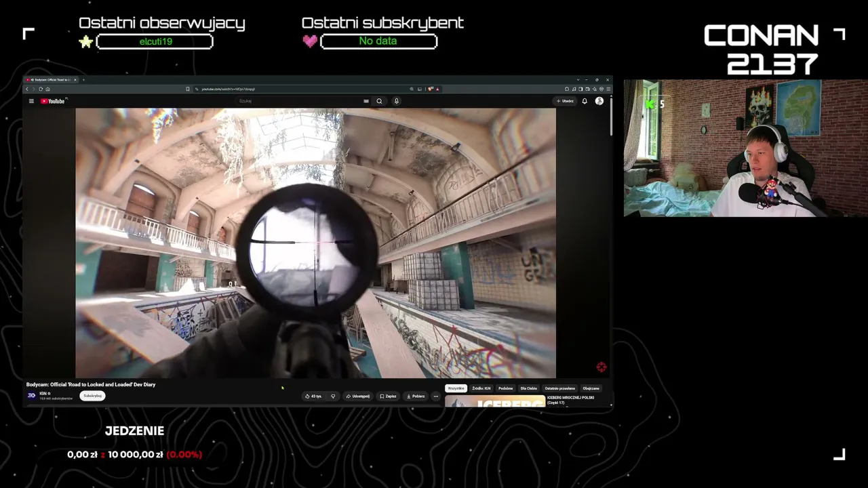Click the Zapisz save button
This screenshot has width=868, height=488.
389,396
